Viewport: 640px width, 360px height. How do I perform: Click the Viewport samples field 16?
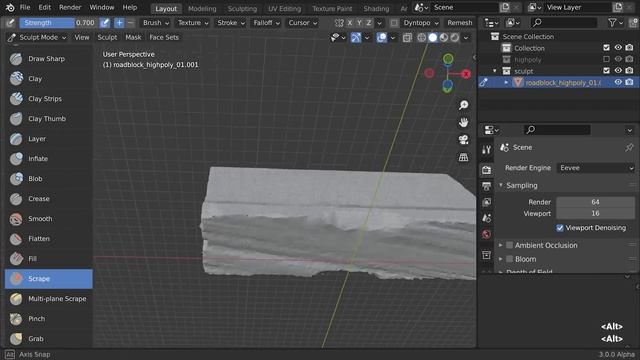coord(596,213)
